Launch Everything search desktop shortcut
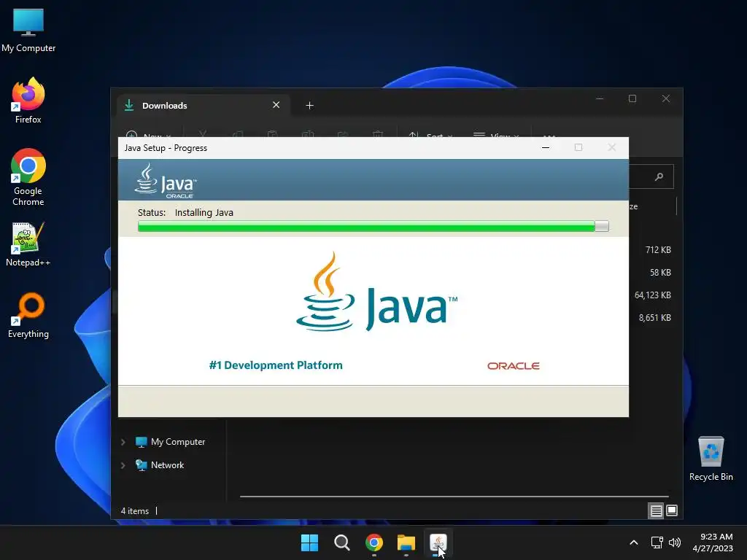The height and width of the screenshot is (560, 747). [28, 315]
